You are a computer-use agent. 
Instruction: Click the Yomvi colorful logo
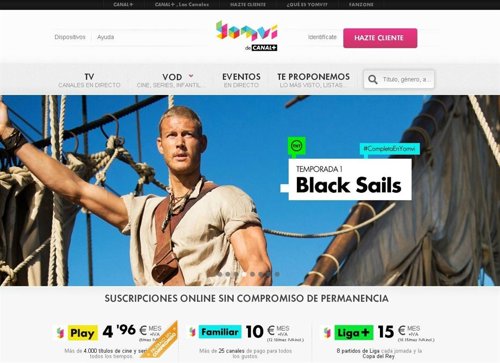point(247,31)
